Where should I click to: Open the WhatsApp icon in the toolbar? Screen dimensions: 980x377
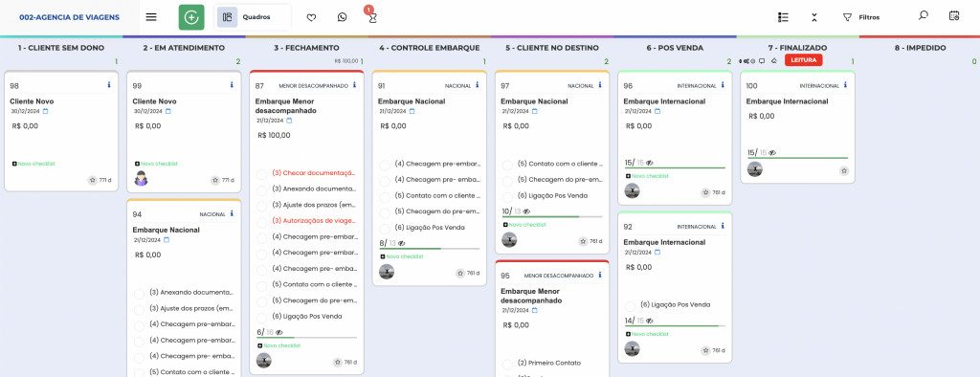pyautogui.click(x=342, y=17)
